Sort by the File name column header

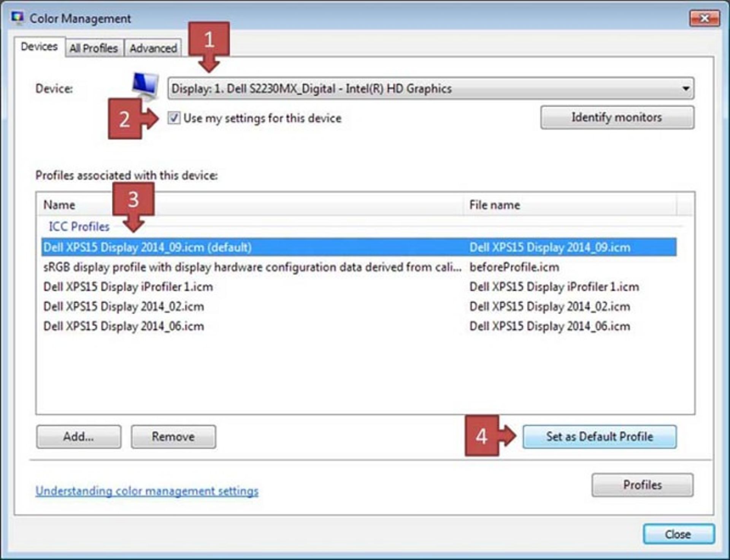coord(570,205)
